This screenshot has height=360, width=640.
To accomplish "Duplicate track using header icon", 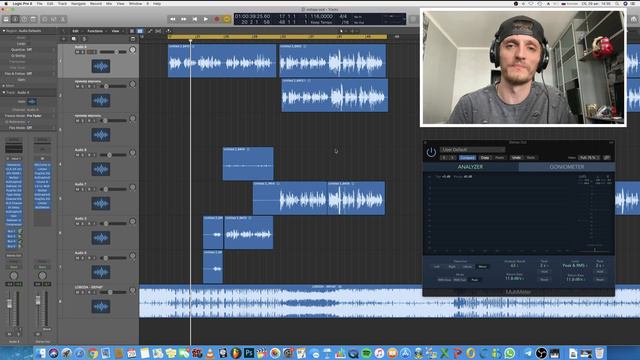I will click(x=74, y=39).
